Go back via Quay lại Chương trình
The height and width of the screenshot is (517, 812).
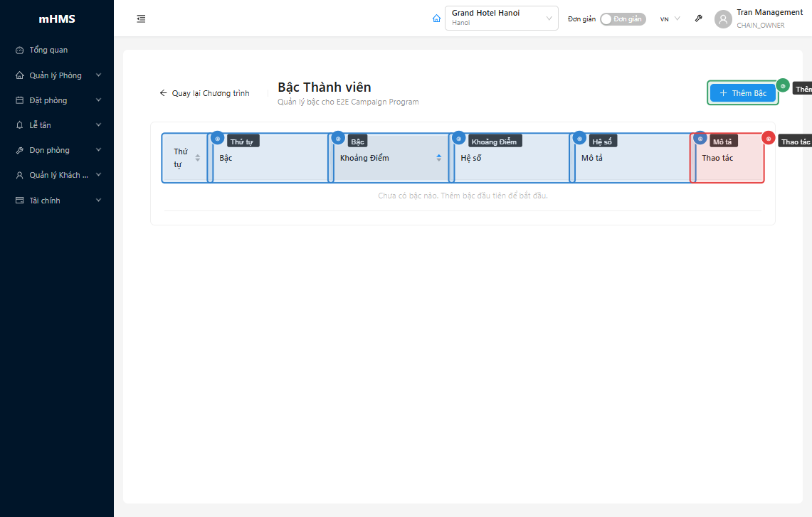(204, 93)
